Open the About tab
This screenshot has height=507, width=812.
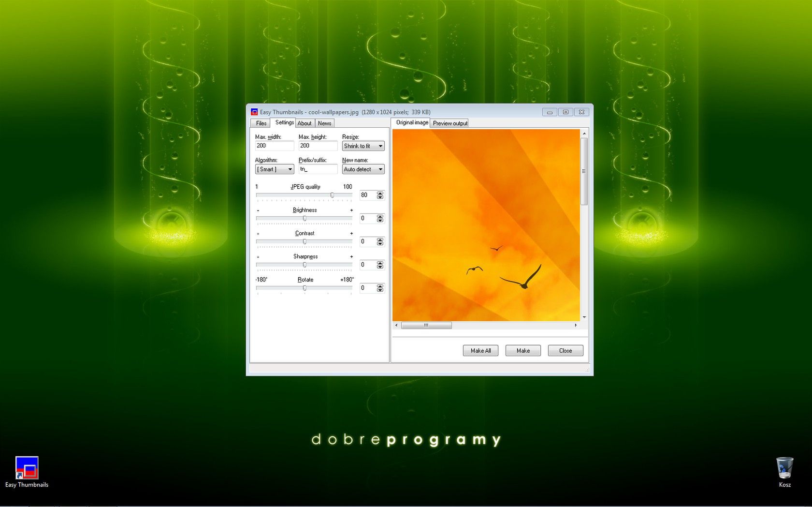tap(304, 123)
